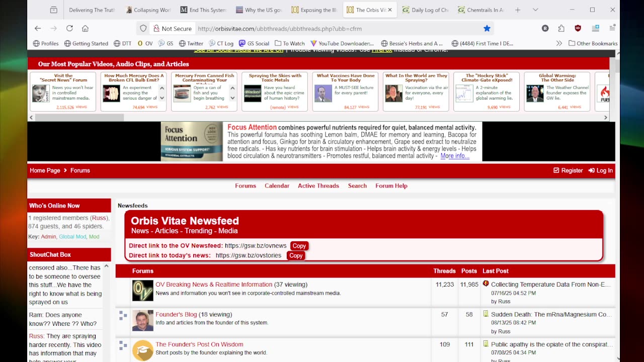The width and height of the screenshot is (644, 362).
Task: Click the Home Page breadcrumb link
Action: click(x=45, y=170)
